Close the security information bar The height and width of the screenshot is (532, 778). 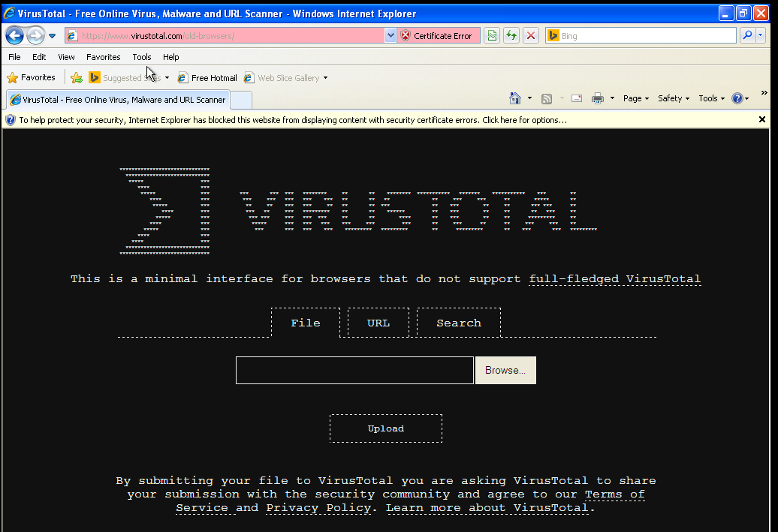point(762,119)
